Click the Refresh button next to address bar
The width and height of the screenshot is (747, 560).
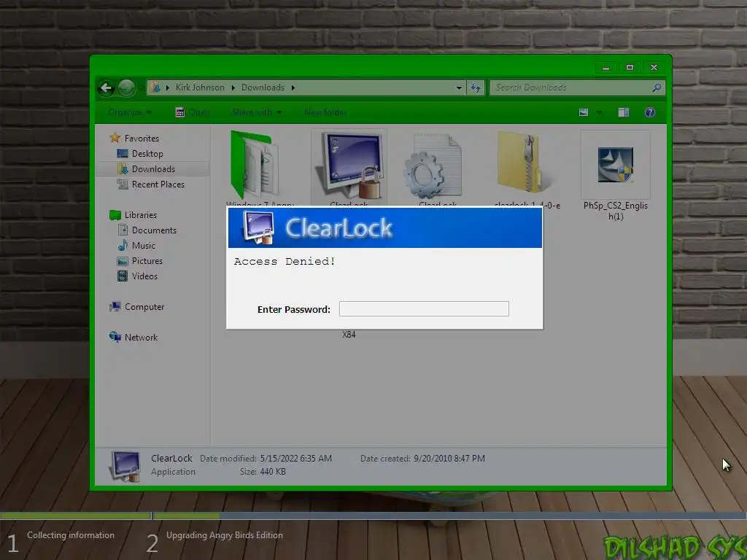coord(476,87)
